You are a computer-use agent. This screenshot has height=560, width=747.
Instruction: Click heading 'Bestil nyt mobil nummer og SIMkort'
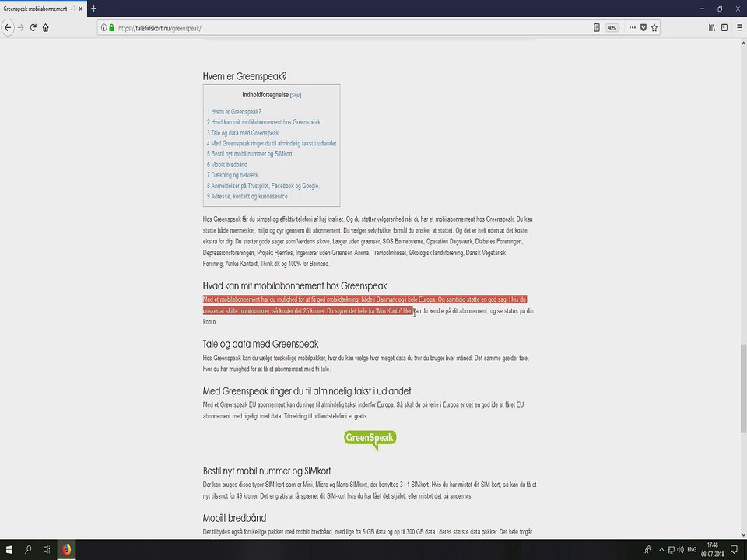click(x=267, y=471)
